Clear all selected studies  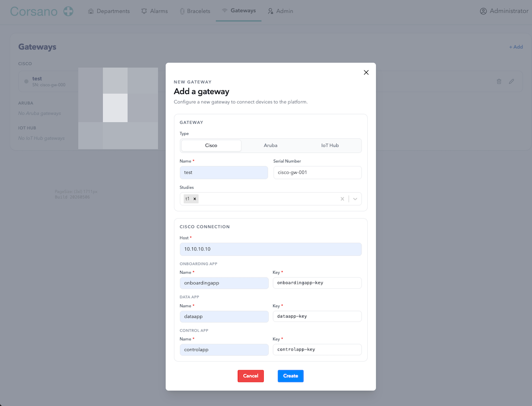click(342, 199)
